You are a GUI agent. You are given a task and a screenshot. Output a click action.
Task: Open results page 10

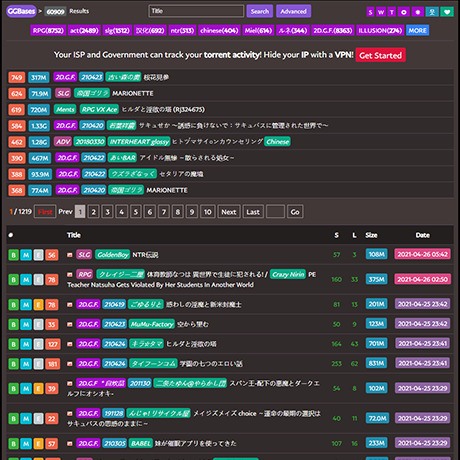coord(208,212)
